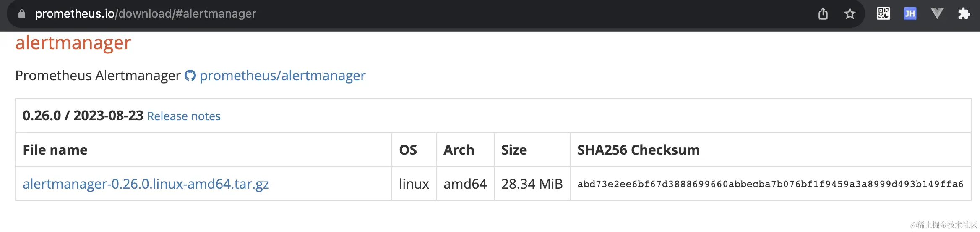
Task: Open the Vue devtools extension icon
Action: click(x=937, y=13)
